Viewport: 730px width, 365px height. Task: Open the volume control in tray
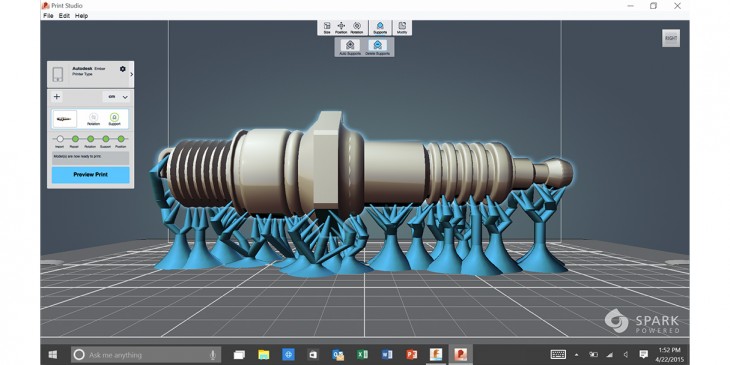point(626,355)
